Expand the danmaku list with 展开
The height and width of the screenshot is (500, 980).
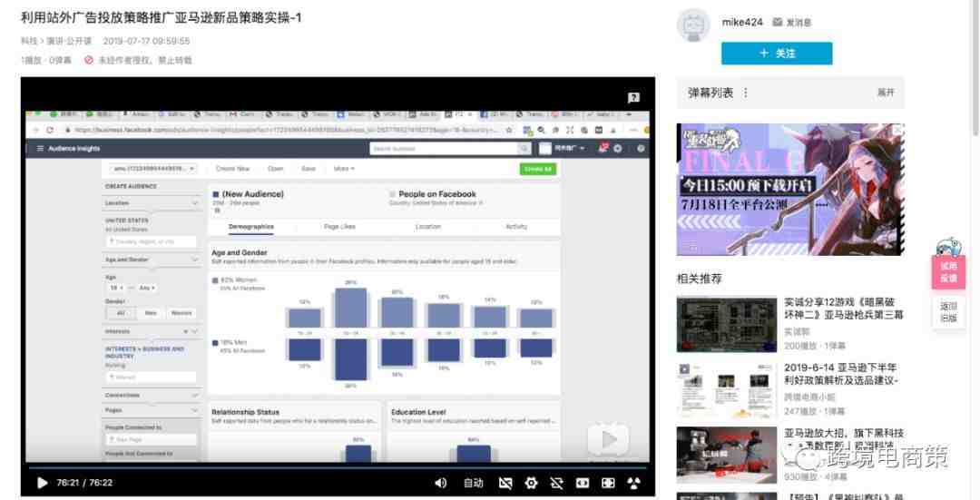tap(885, 93)
